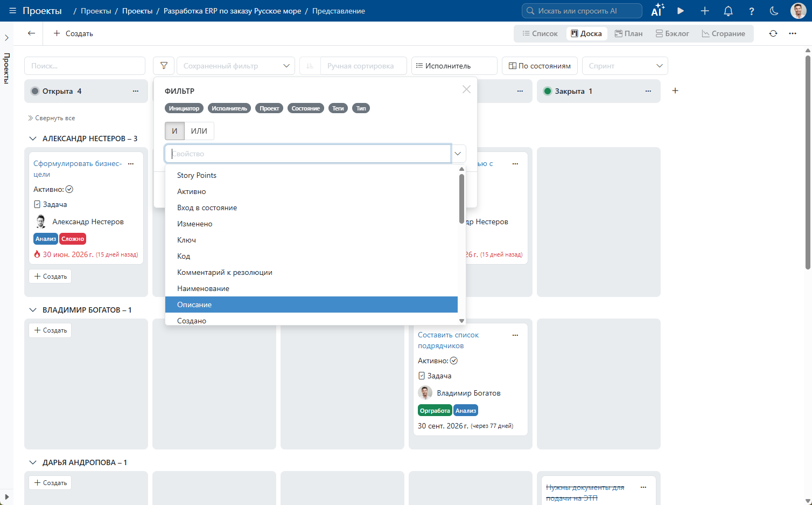Close the filter panel
812x505 pixels.
pos(466,89)
